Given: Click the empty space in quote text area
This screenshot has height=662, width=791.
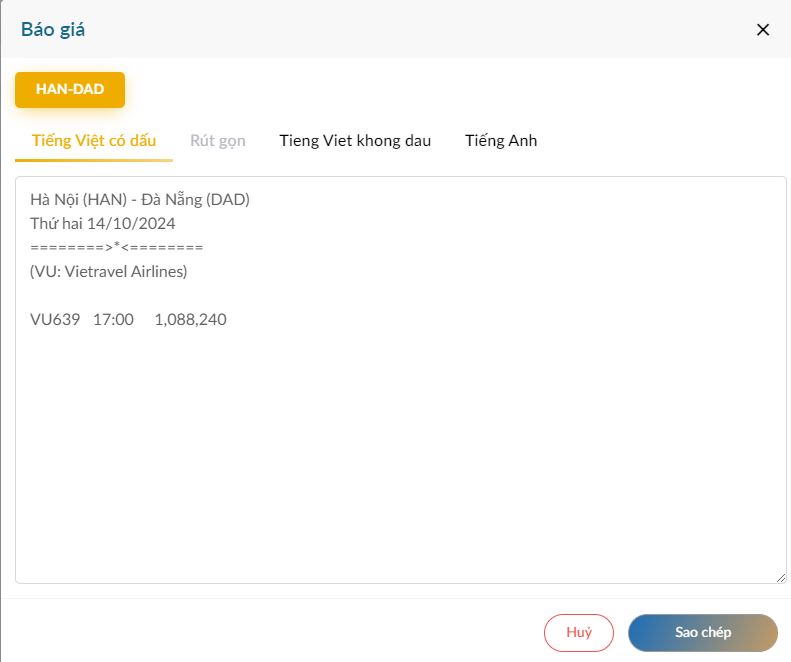Looking at the screenshot, I should click(400, 450).
